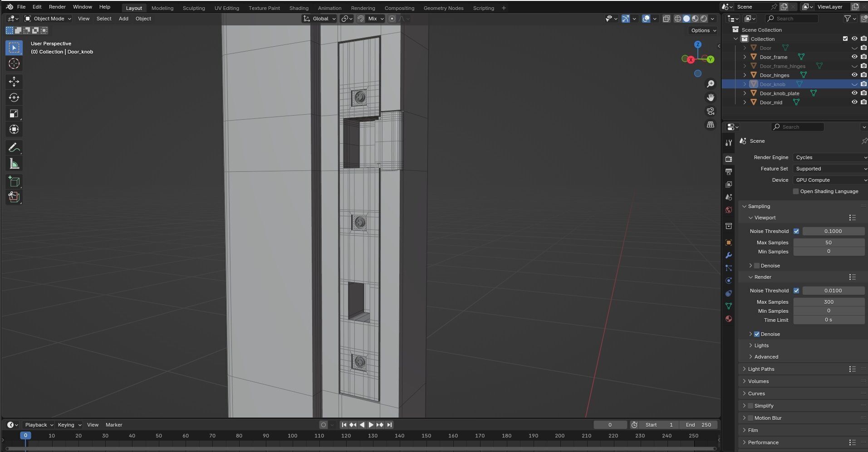Image resolution: width=868 pixels, height=452 pixels.
Task: Activate the Transform tool
Action: [14, 129]
